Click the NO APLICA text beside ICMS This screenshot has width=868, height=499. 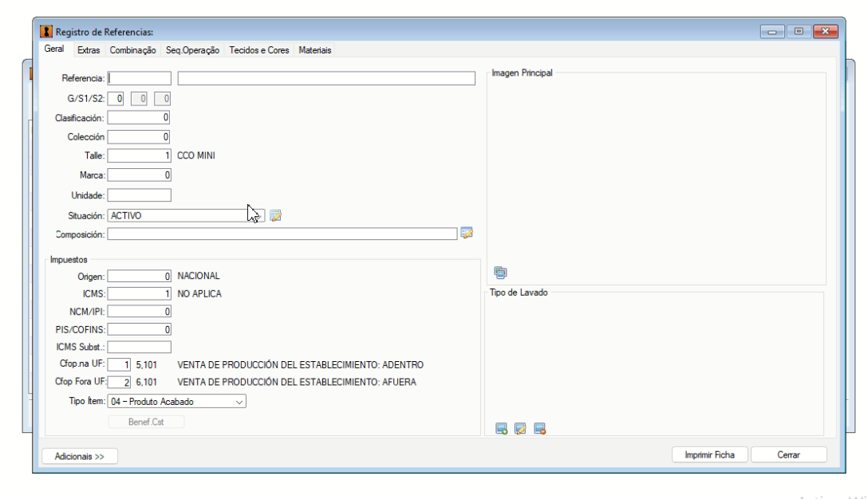199,294
